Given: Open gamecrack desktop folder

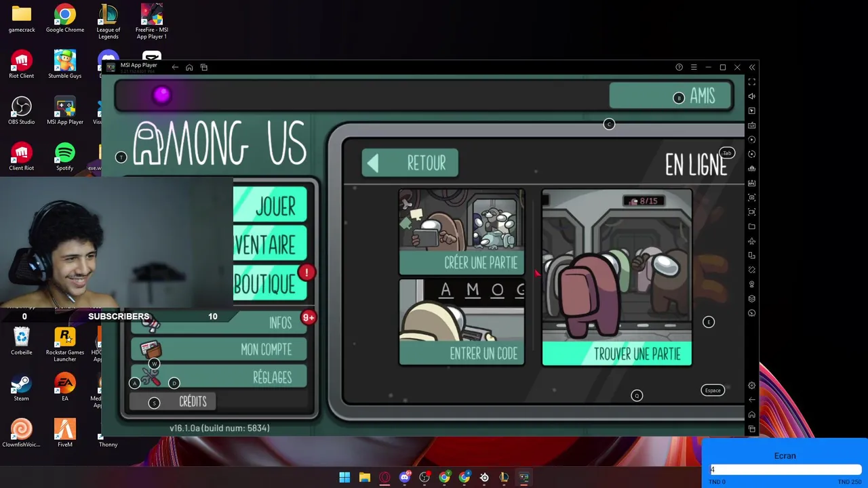Looking at the screenshot, I should (x=22, y=19).
